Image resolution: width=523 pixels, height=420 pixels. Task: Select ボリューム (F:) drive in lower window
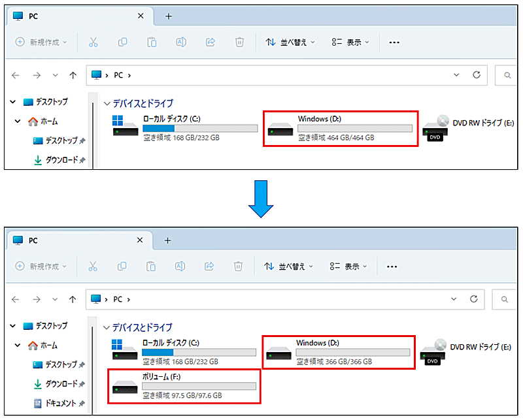coord(184,386)
